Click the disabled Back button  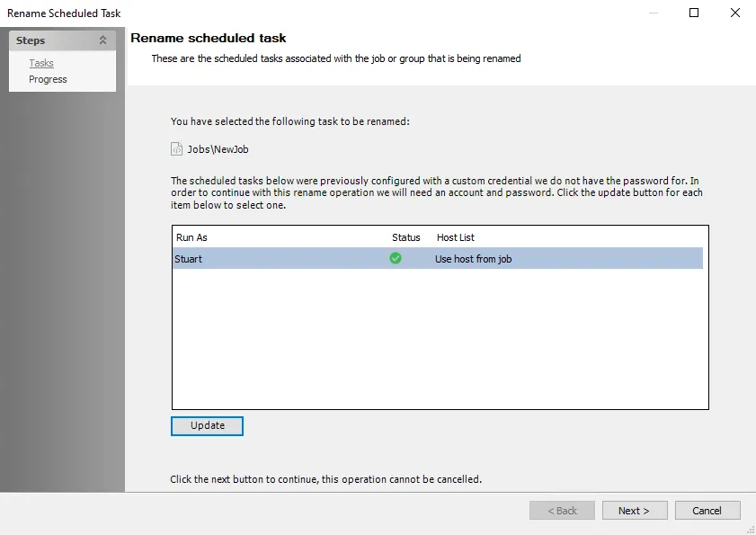click(x=562, y=511)
